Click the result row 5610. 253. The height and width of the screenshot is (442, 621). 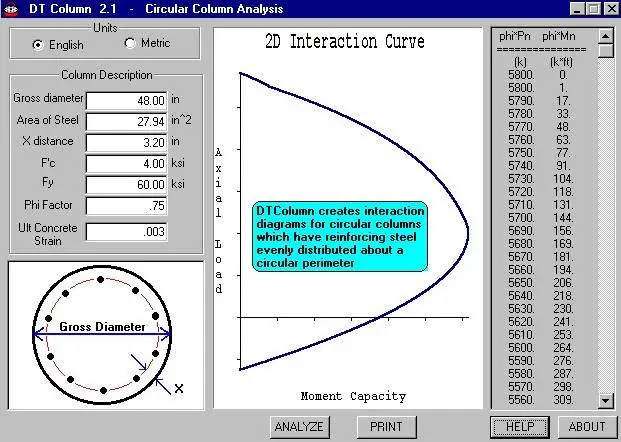click(x=541, y=335)
